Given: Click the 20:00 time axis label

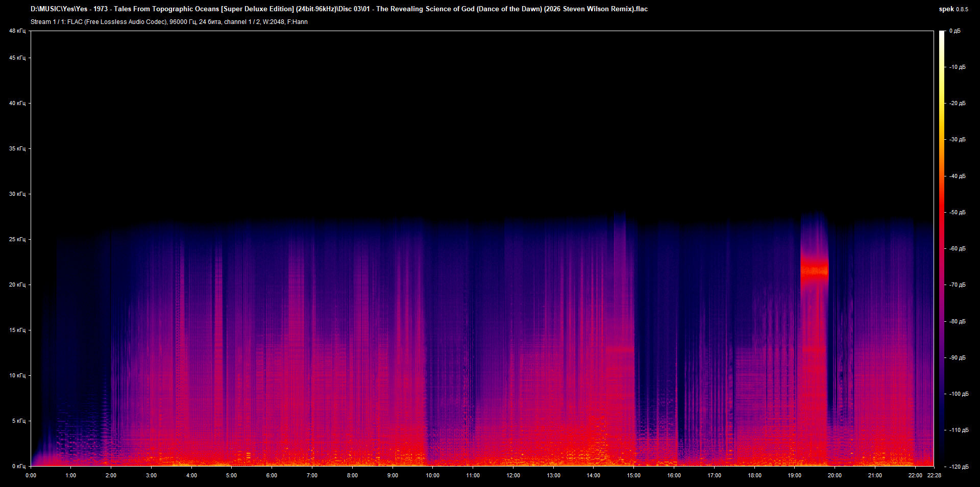Looking at the screenshot, I should [x=835, y=476].
